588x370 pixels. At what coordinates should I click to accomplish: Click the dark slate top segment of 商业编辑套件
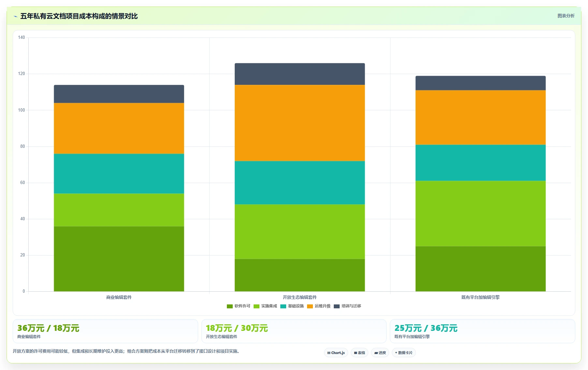pyautogui.click(x=119, y=94)
